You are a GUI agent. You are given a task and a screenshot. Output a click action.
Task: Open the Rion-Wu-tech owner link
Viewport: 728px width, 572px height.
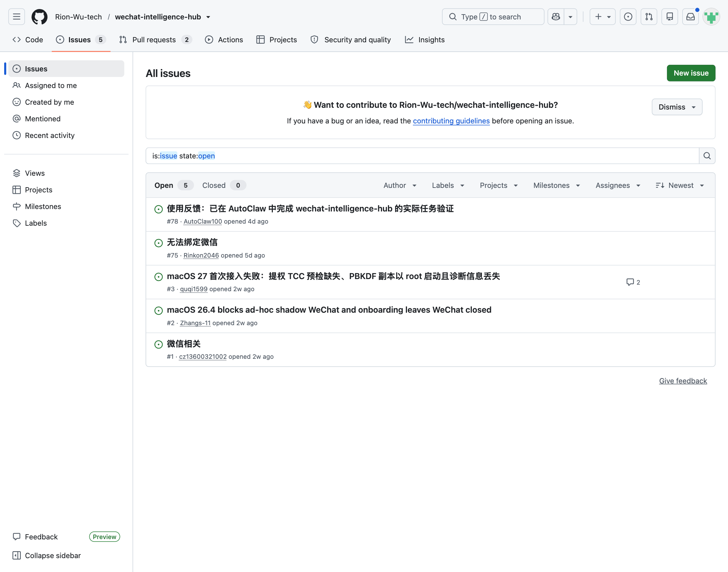pos(78,17)
